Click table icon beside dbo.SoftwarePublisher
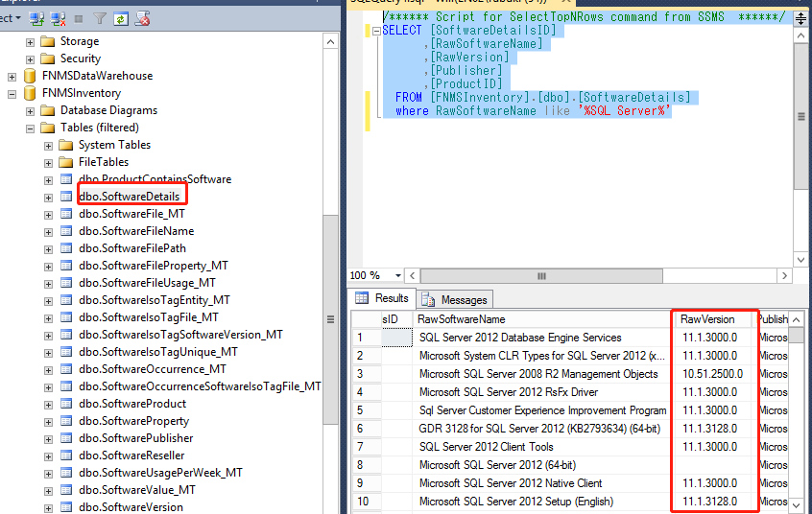The height and width of the screenshot is (514, 812). (x=66, y=438)
